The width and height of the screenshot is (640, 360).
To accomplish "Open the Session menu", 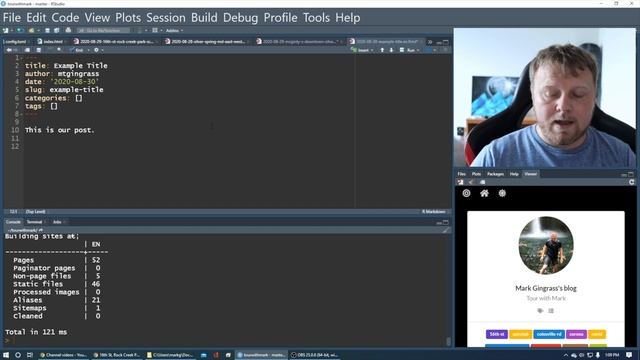I will [x=166, y=18].
